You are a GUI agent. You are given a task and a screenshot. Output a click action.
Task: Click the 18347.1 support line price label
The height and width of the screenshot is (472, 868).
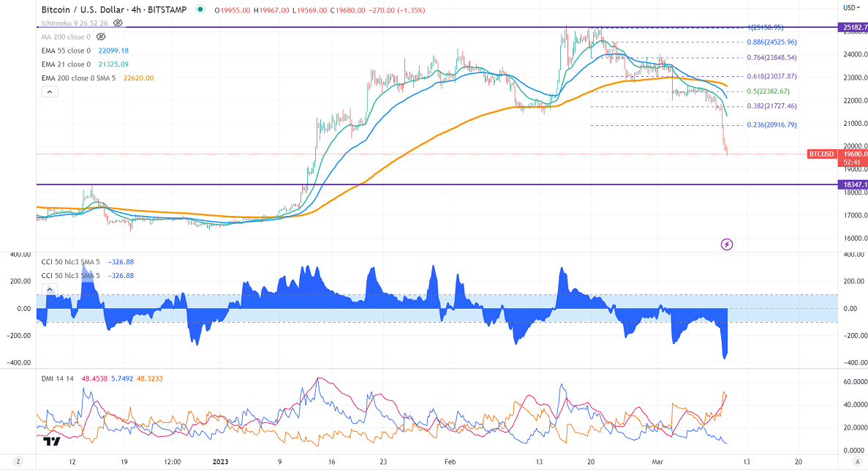pyautogui.click(x=853, y=184)
